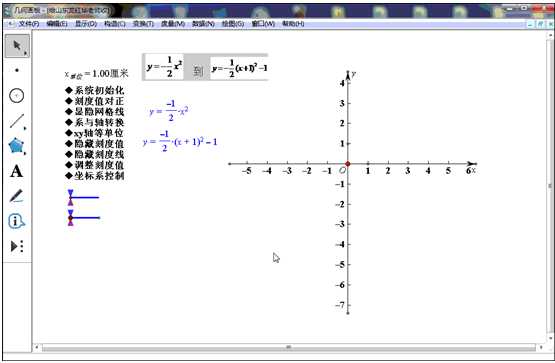Select the Compass circle tool
This screenshot has width=555, height=363.
[x=16, y=96]
